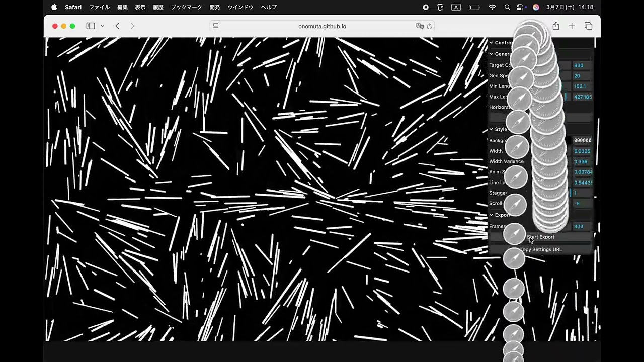Click Copy Settings URL button
Screen dimensions: 644x362
tap(540, 249)
